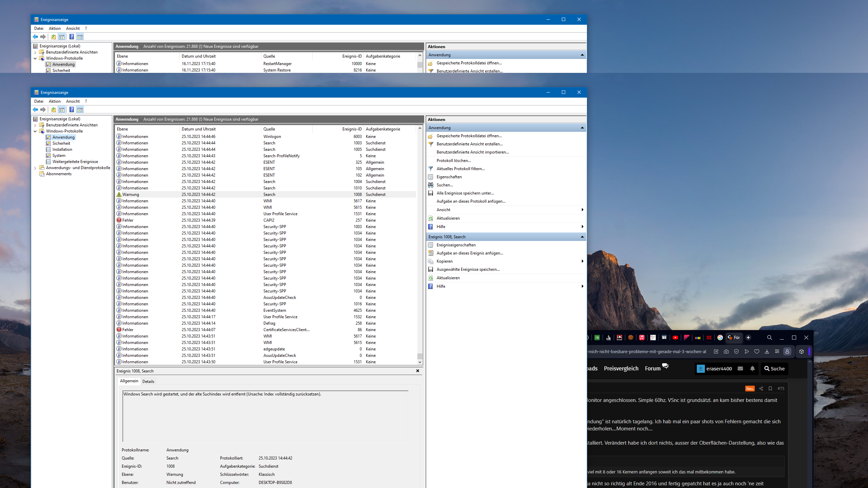Click the bookmark icon on forum post #75

pos(770,388)
